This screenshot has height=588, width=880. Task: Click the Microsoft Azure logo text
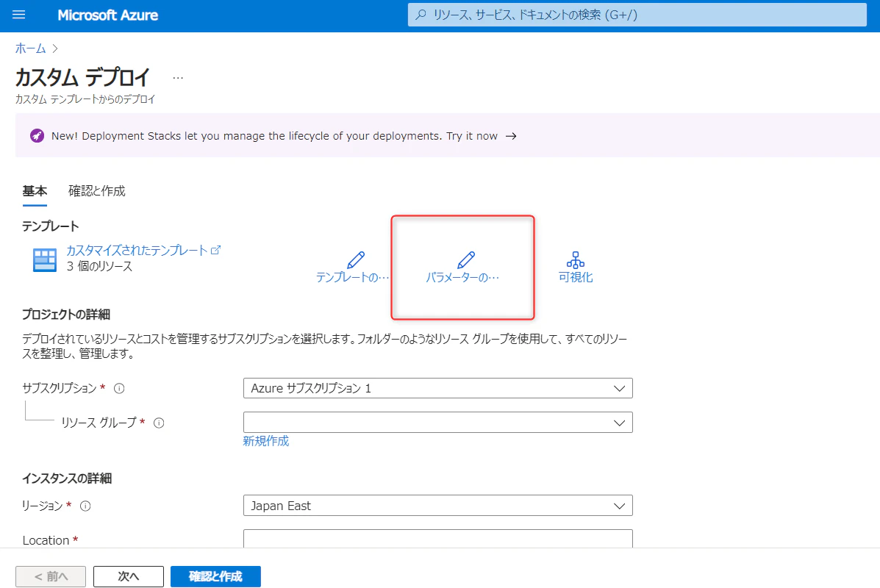tap(108, 15)
